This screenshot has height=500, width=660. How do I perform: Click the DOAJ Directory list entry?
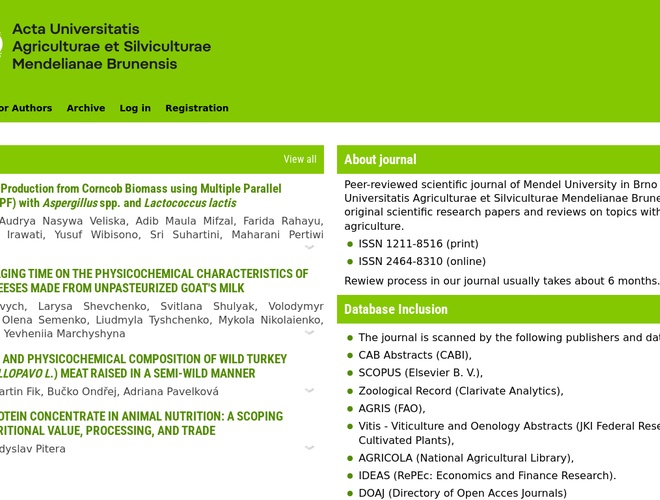462,493
